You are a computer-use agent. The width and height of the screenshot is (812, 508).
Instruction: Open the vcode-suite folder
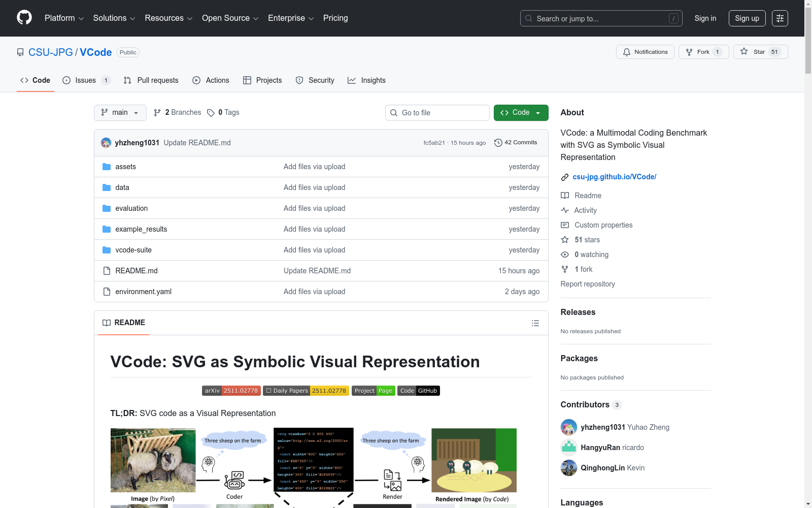click(x=133, y=250)
